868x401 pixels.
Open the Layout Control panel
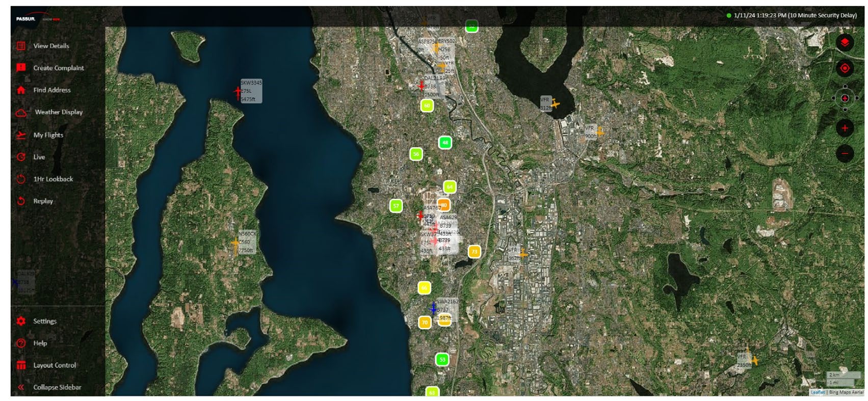55,365
